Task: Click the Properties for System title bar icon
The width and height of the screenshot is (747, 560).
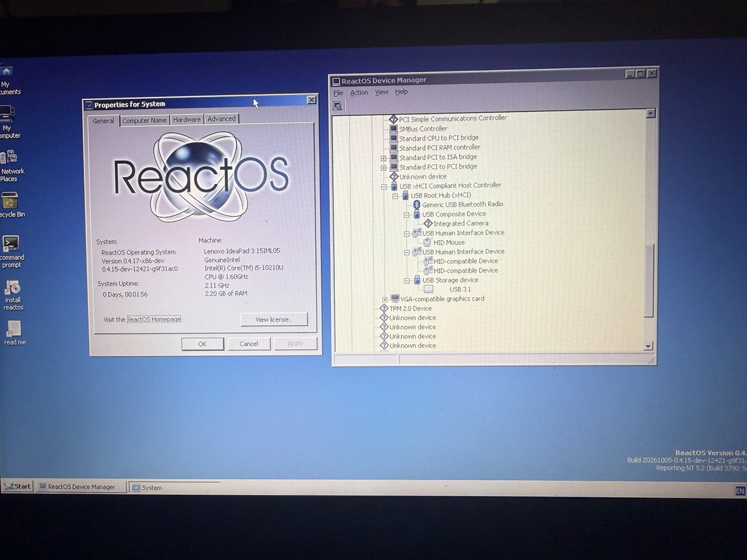Action: click(x=88, y=105)
